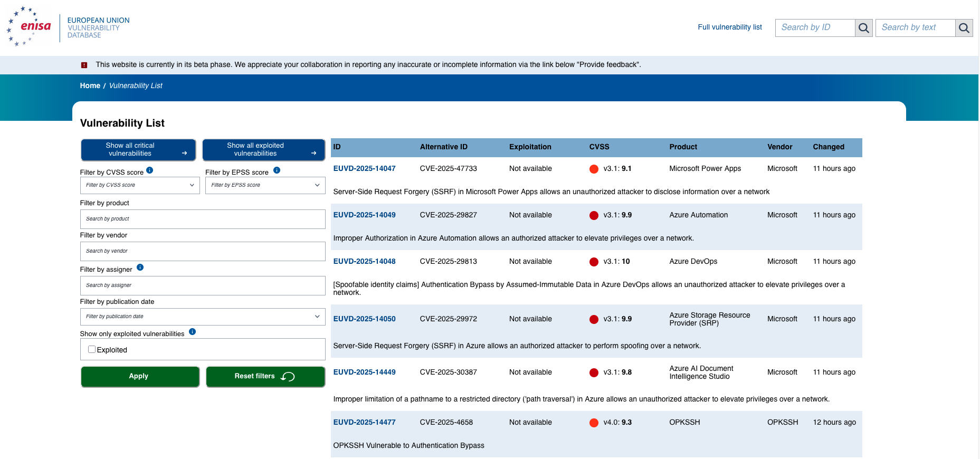Image resolution: width=980 pixels, height=459 pixels.
Task: Click CVE-2025-29813 alternative ID
Action: [x=449, y=262]
